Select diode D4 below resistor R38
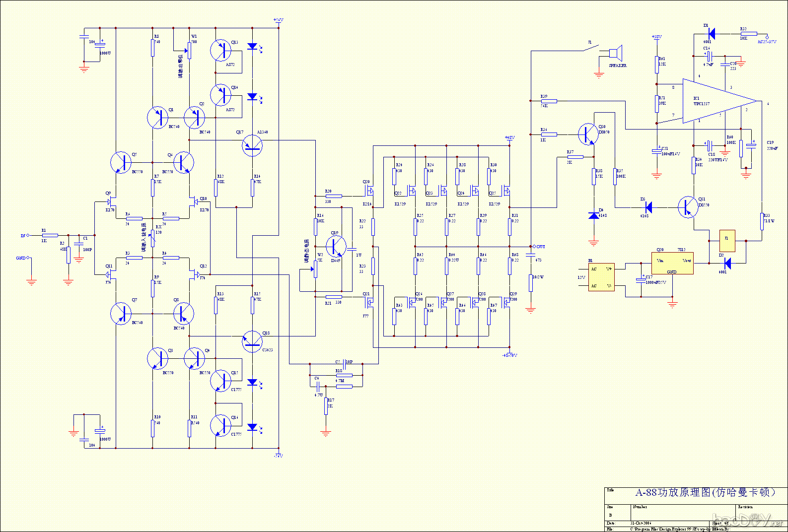 (x=594, y=215)
